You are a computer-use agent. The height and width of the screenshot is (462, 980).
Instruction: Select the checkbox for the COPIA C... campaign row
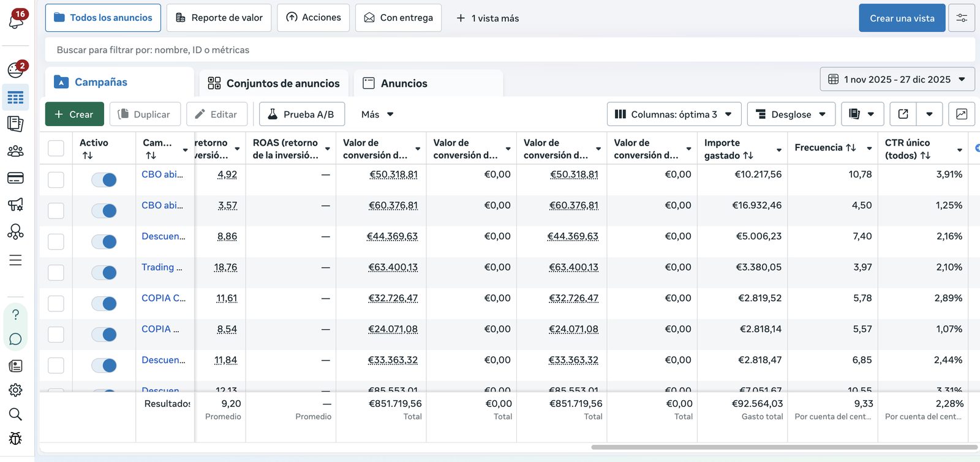(x=56, y=304)
